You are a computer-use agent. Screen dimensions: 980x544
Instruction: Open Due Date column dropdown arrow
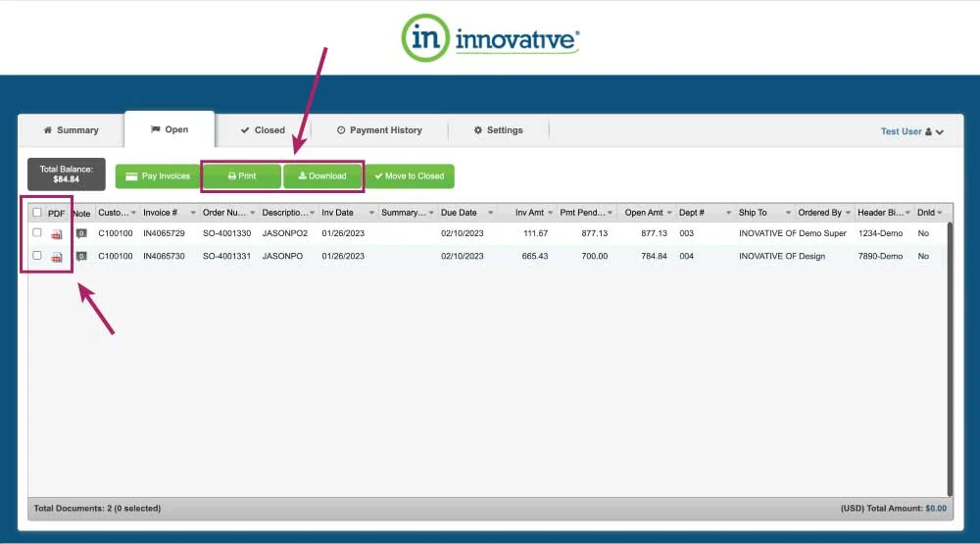(x=491, y=214)
